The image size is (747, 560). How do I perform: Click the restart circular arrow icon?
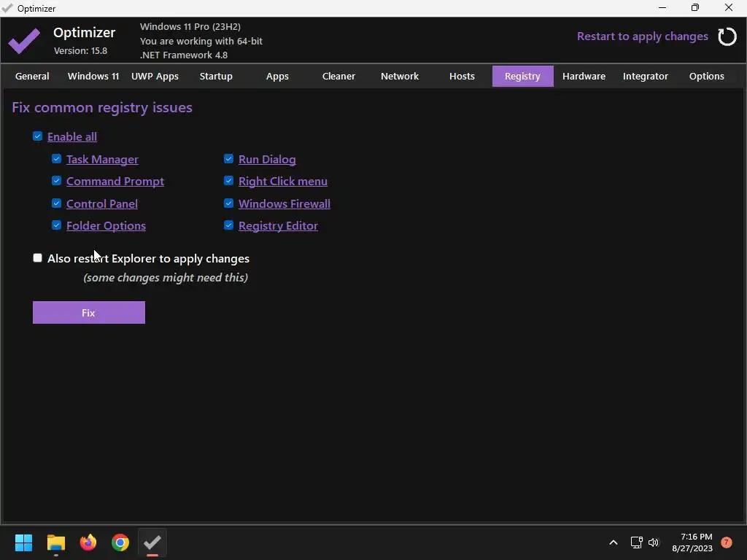pos(727,36)
